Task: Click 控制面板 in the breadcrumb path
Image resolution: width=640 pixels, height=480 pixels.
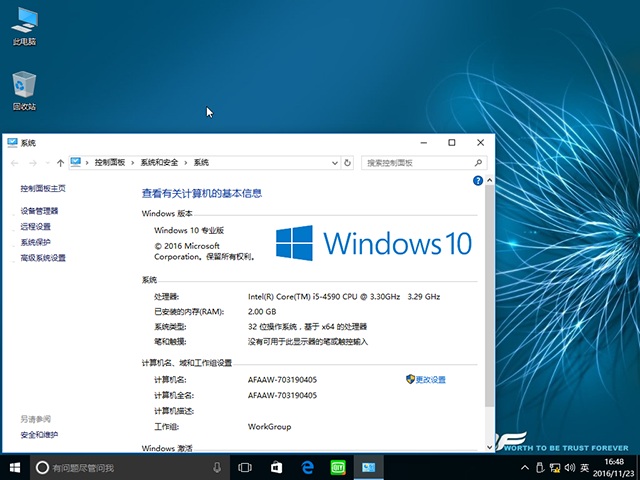Action: (x=110, y=162)
